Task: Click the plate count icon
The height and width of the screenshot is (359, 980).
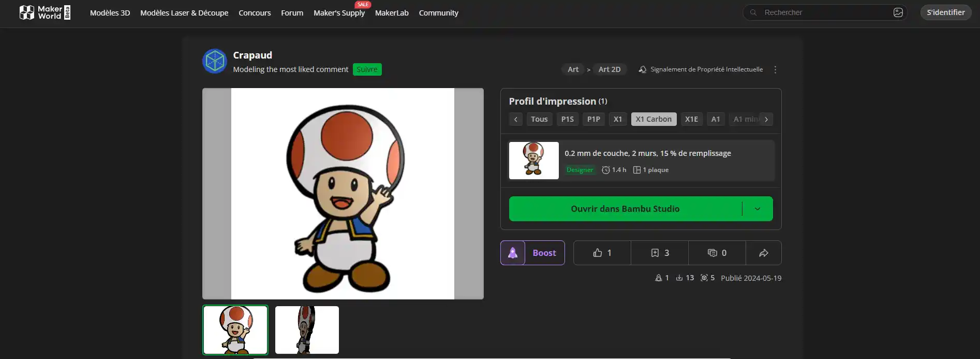Action: (x=637, y=170)
